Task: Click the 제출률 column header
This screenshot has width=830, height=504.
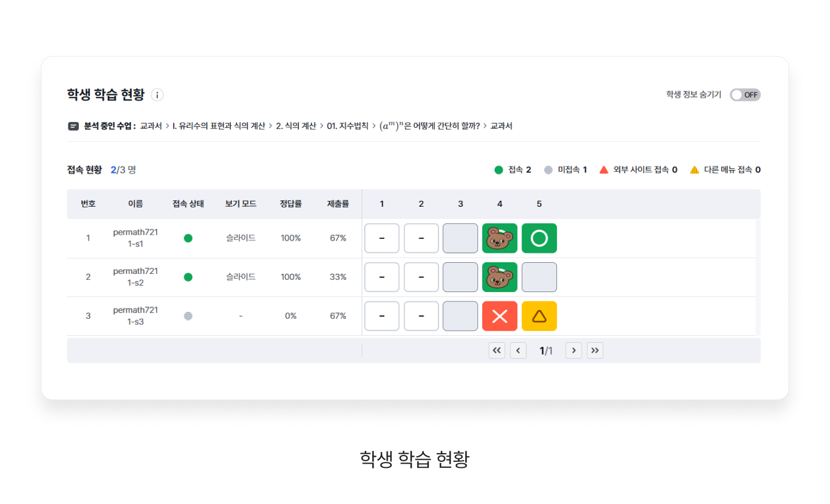Action: pyautogui.click(x=338, y=204)
